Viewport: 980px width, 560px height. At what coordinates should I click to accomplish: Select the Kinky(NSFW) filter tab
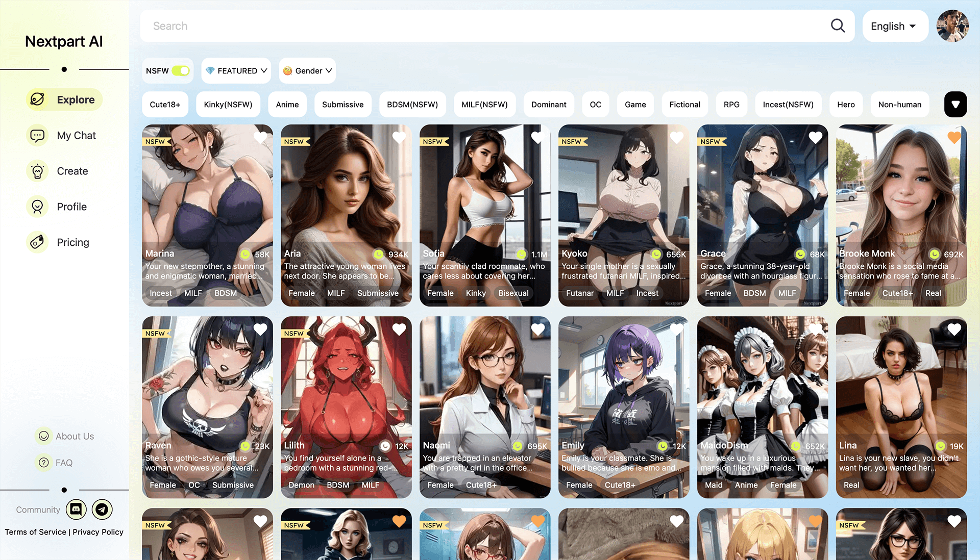pos(228,104)
